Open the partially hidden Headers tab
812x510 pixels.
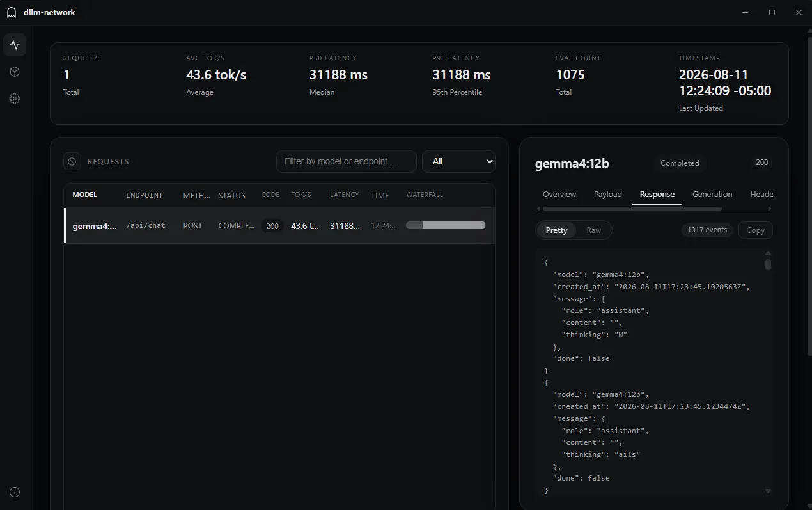[761, 195]
